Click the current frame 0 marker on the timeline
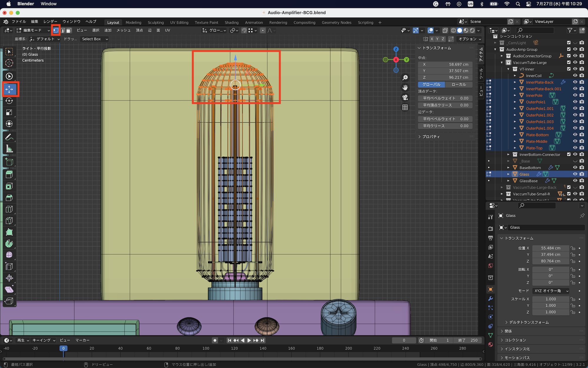588x368 pixels. point(63,348)
